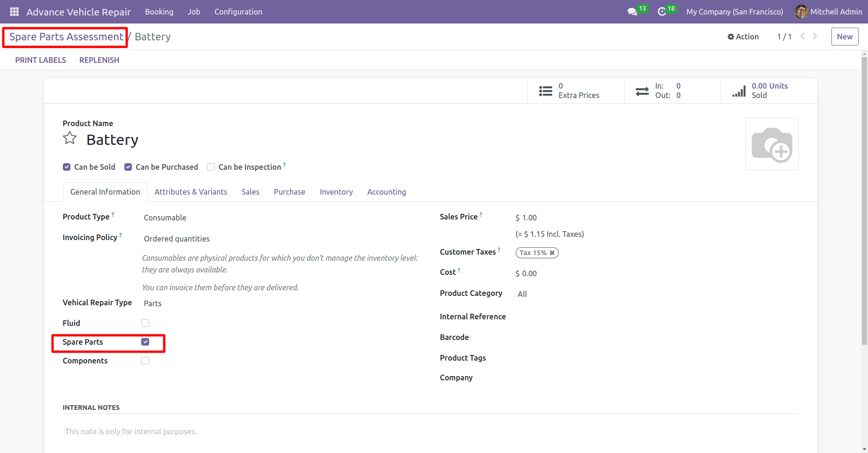Switch to the Inventory tab
This screenshot has width=868, height=453.
[336, 192]
